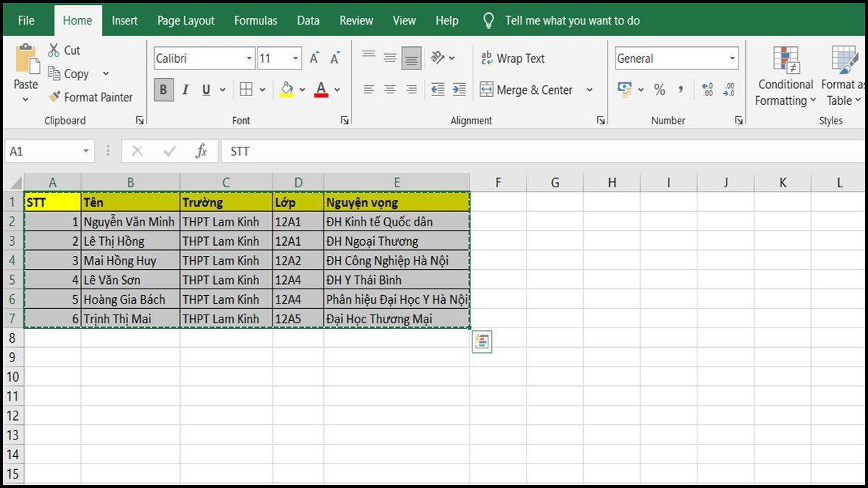868x488 pixels.
Task: Open Number group dialog launcher
Action: pos(739,120)
